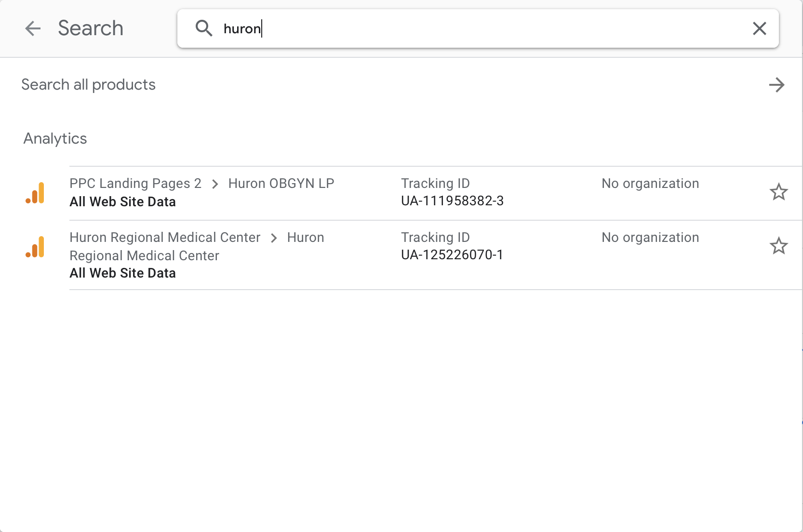Click chevron after PPC Landing Pages 2
Image resolution: width=803 pixels, height=532 pixels.
click(215, 184)
